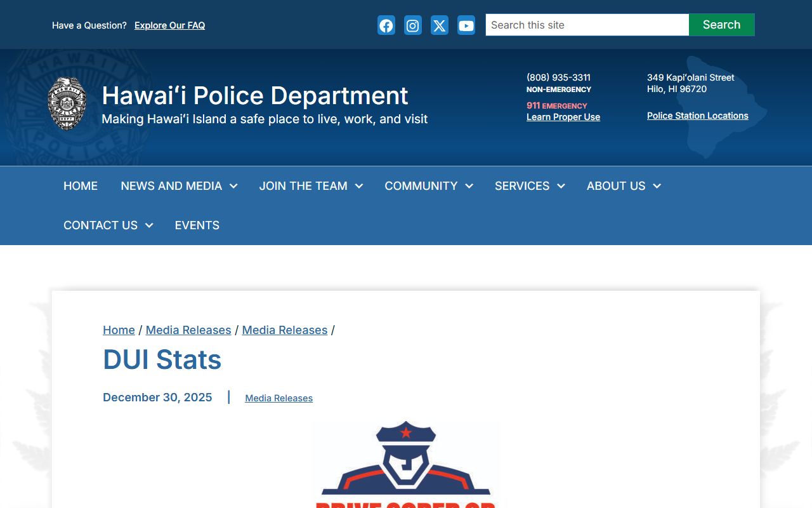This screenshot has height=508, width=812.
Task: Open the SERVICES menu
Action: coord(522,186)
